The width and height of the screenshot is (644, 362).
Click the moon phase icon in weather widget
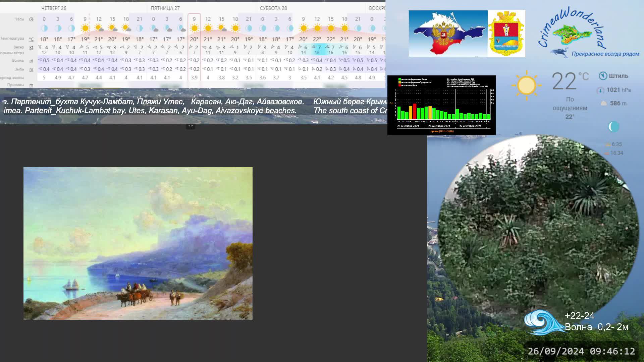(x=613, y=127)
